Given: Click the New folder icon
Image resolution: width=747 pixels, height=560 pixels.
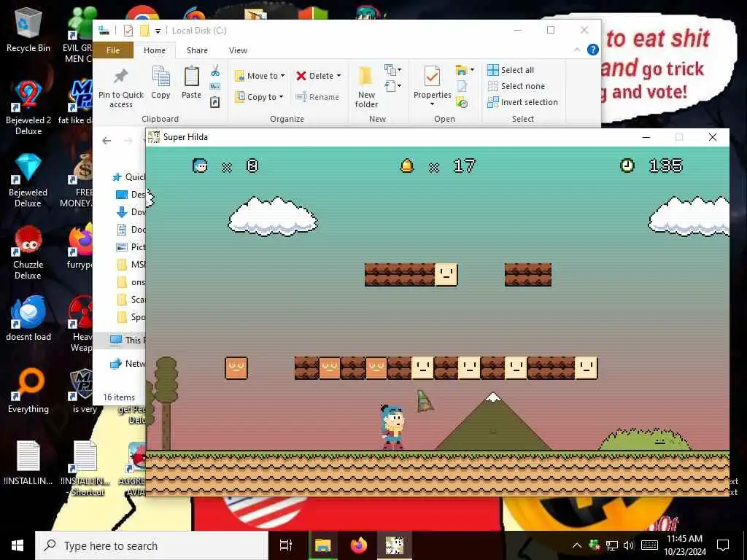Looking at the screenshot, I should coord(366,77).
